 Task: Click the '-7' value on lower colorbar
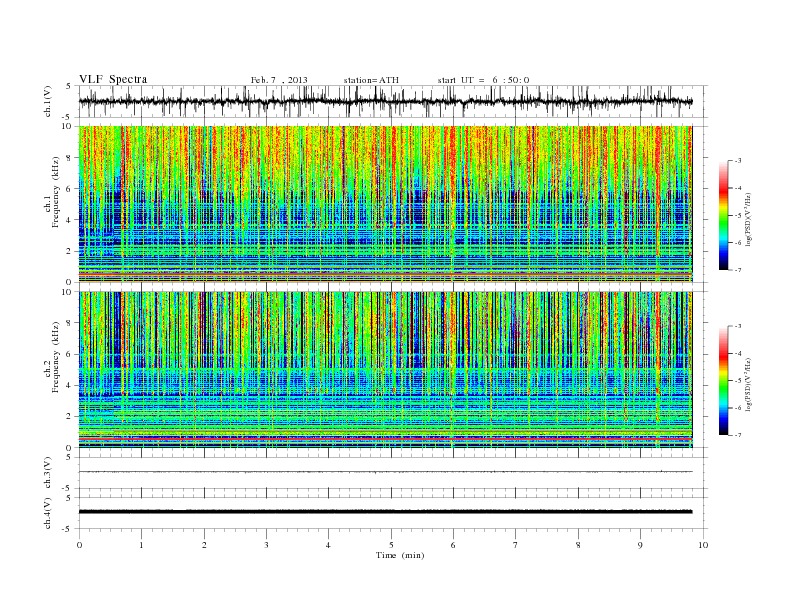point(737,435)
